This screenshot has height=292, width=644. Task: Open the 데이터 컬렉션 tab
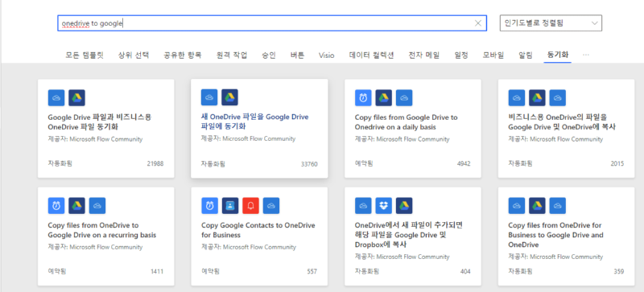372,55
